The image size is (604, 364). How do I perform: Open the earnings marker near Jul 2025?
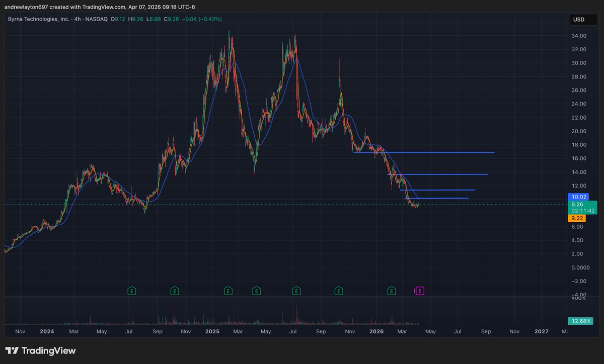pos(296,291)
